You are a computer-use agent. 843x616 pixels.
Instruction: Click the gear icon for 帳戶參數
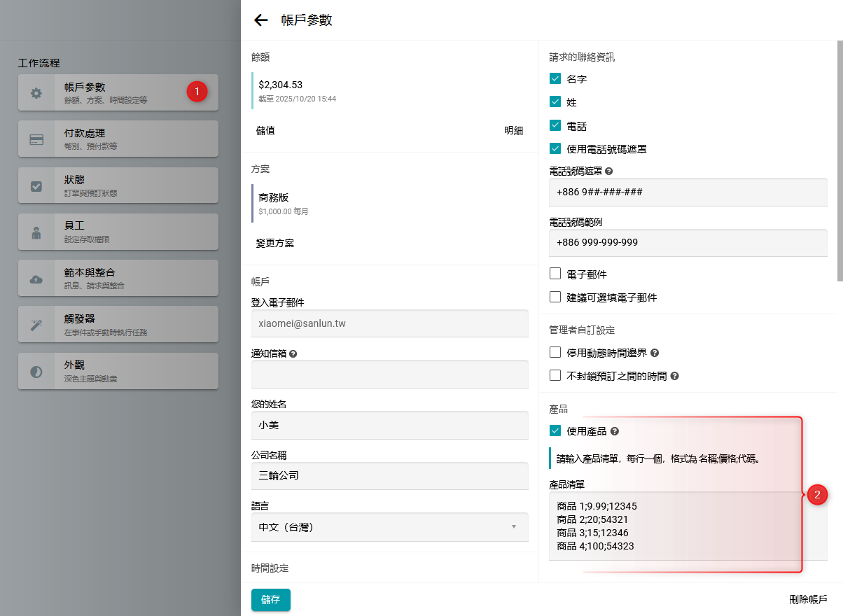(36, 93)
